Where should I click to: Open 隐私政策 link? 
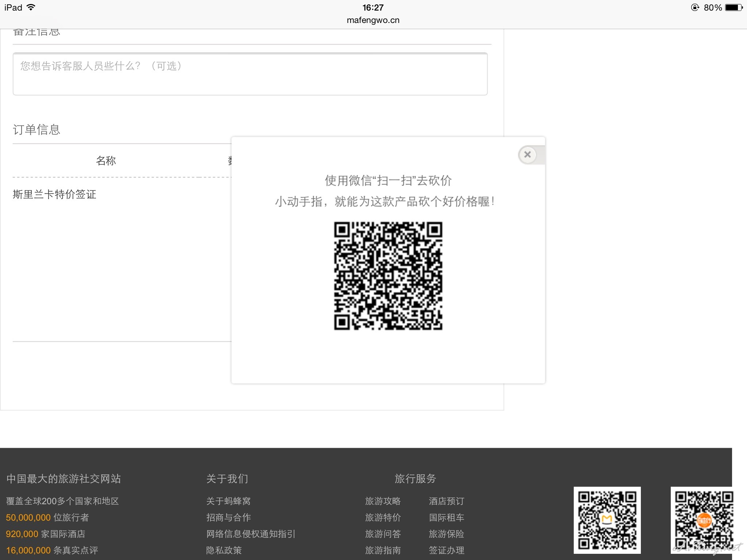[224, 550]
